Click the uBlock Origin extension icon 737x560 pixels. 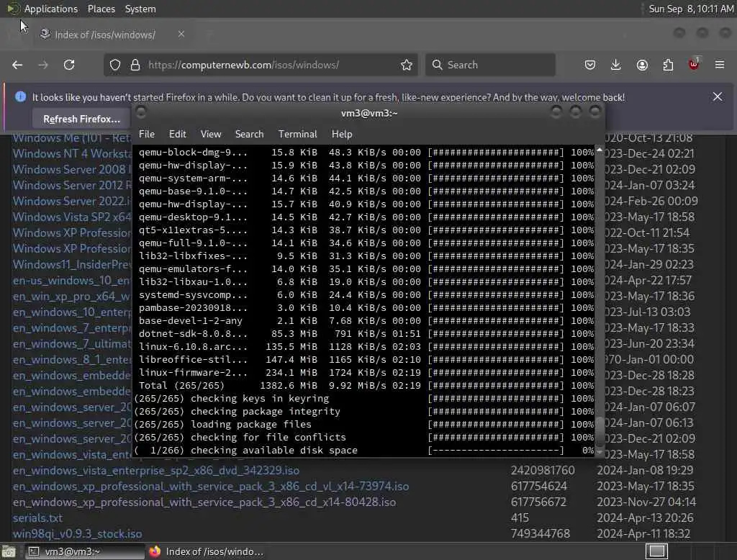694,64
